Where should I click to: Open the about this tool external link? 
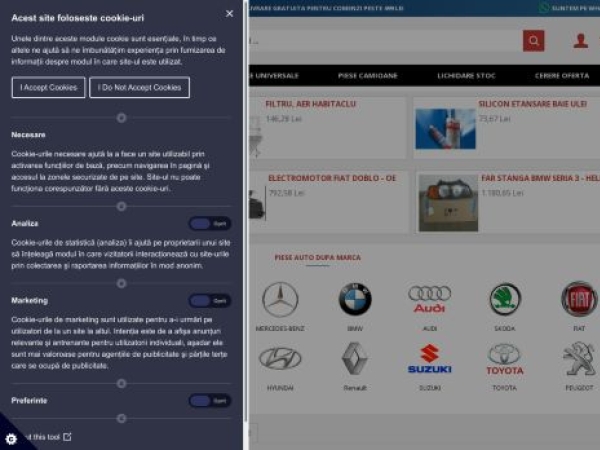(47, 437)
